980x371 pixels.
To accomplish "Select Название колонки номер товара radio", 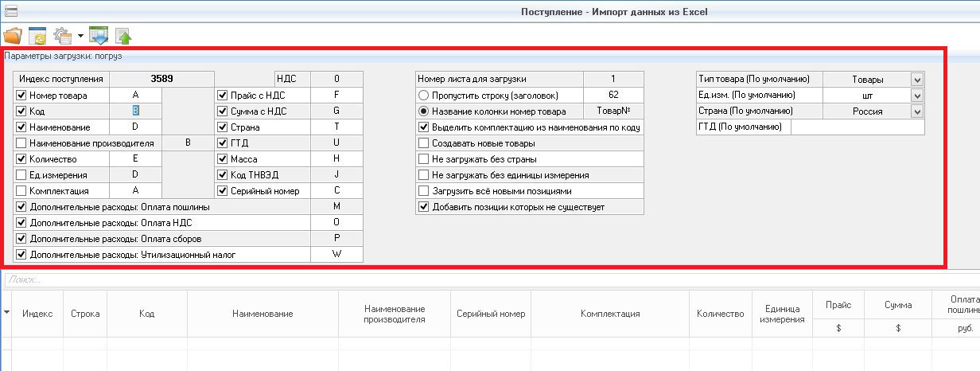I will [x=424, y=111].
